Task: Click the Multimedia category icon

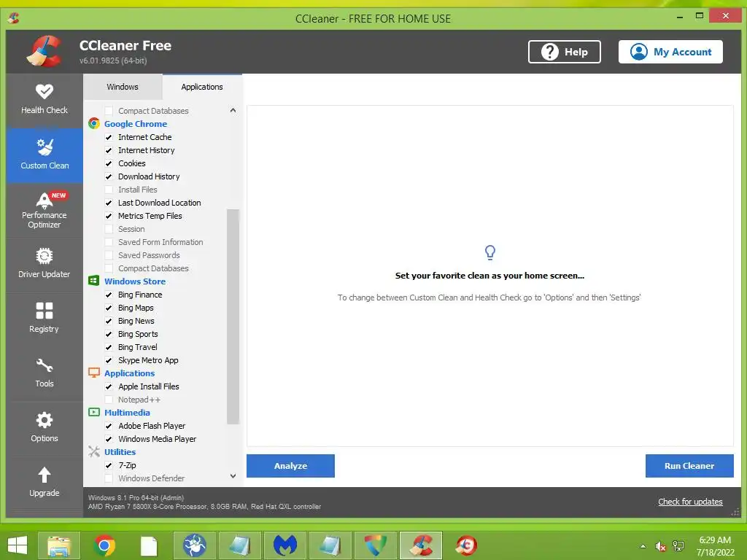Action: pos(94,413)
